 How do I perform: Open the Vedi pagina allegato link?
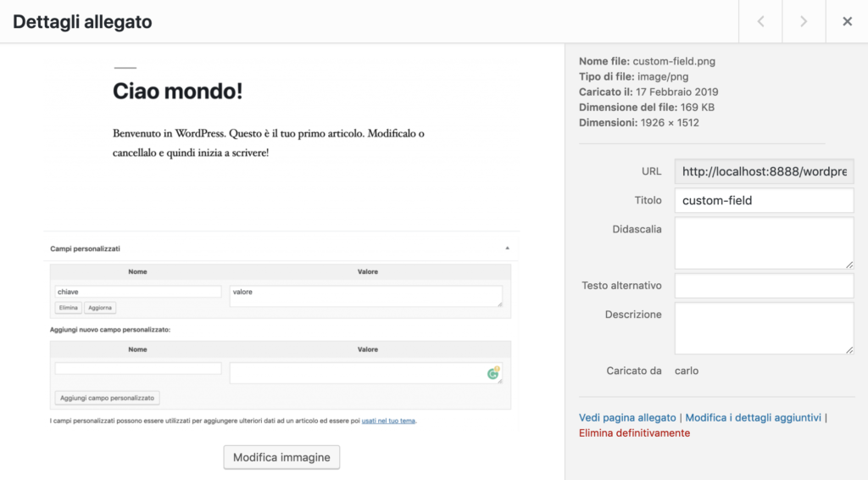tap(627, 417)
